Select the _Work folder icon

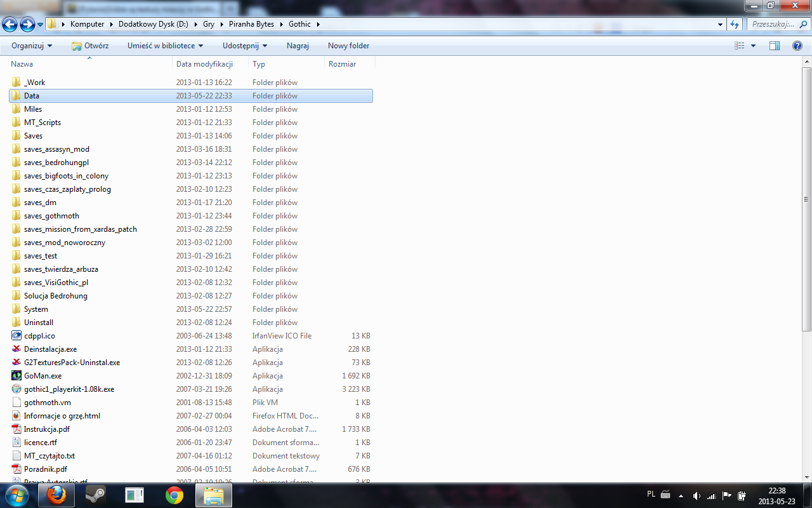click(x=16, y=83)
